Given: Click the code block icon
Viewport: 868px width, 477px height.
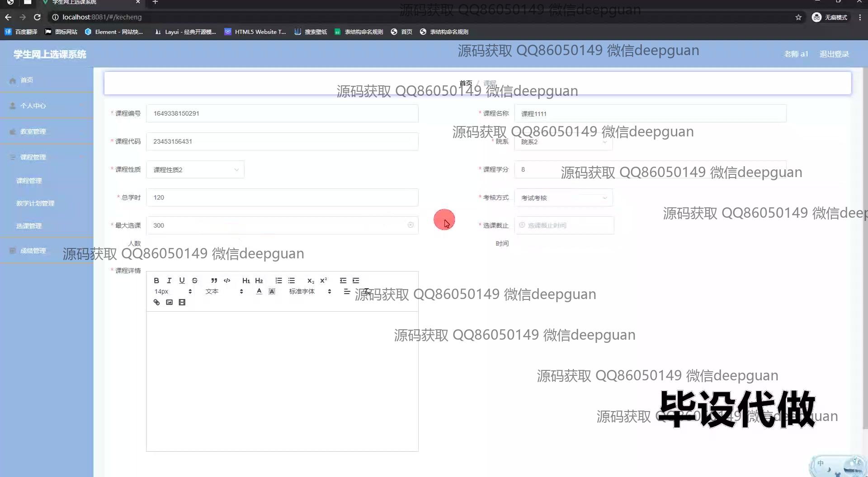Looking at the screenshot, I should [227, 281].
